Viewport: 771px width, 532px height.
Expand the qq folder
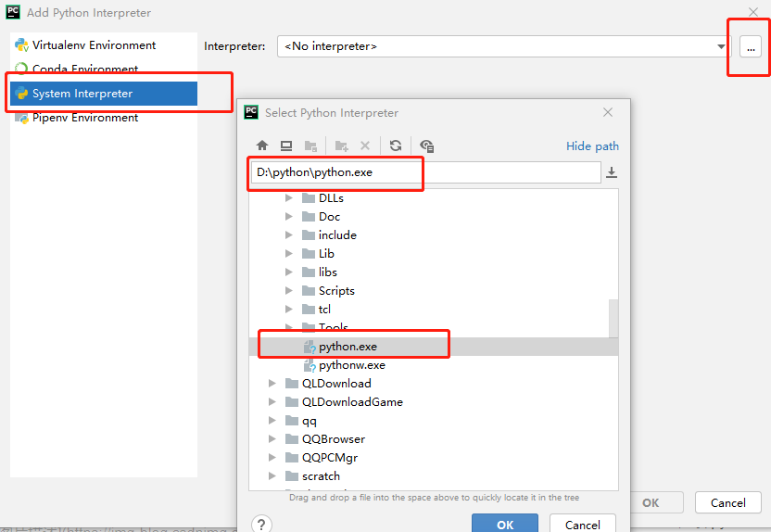pos(272,421)
